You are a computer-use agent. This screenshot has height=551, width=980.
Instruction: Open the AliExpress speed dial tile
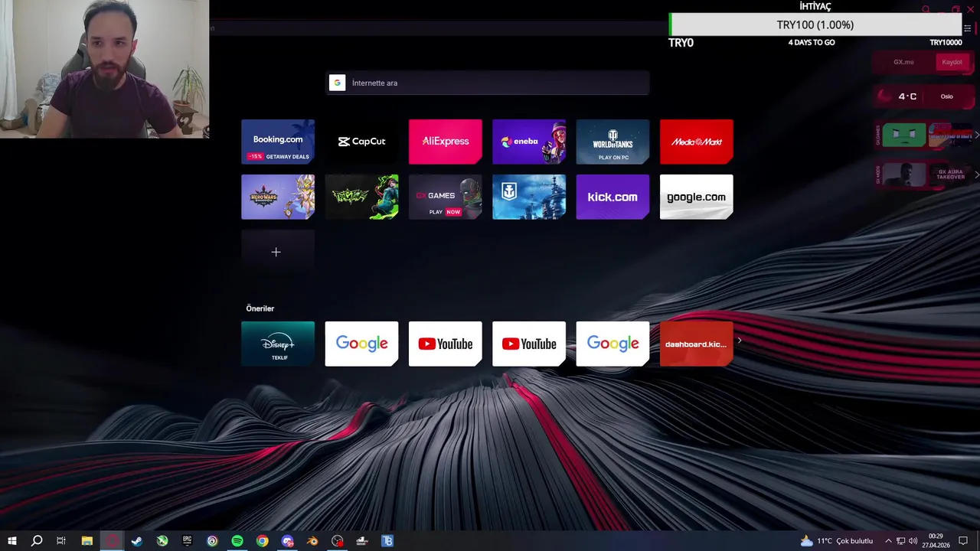446,142
